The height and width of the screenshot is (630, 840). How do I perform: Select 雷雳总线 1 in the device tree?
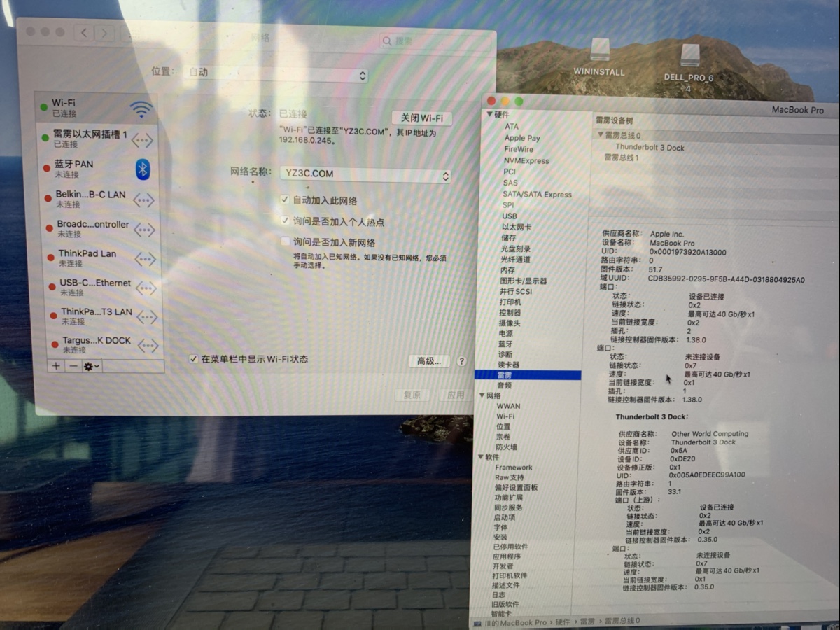622,158
